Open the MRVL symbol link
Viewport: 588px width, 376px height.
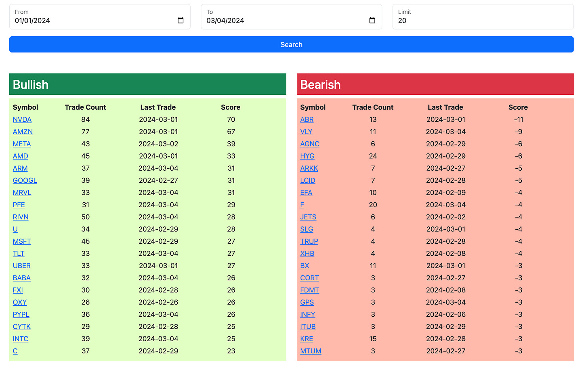[x=22, y=192]
